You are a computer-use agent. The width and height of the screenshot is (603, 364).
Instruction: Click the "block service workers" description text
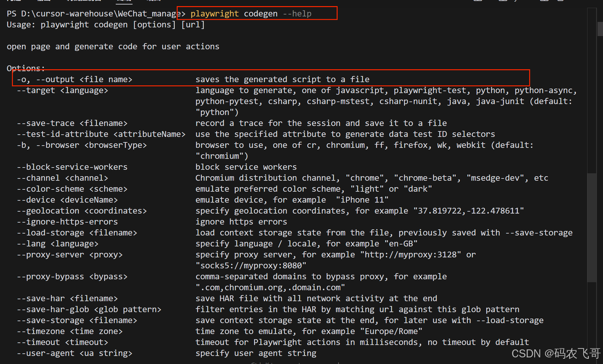click(x=246, y=167)
